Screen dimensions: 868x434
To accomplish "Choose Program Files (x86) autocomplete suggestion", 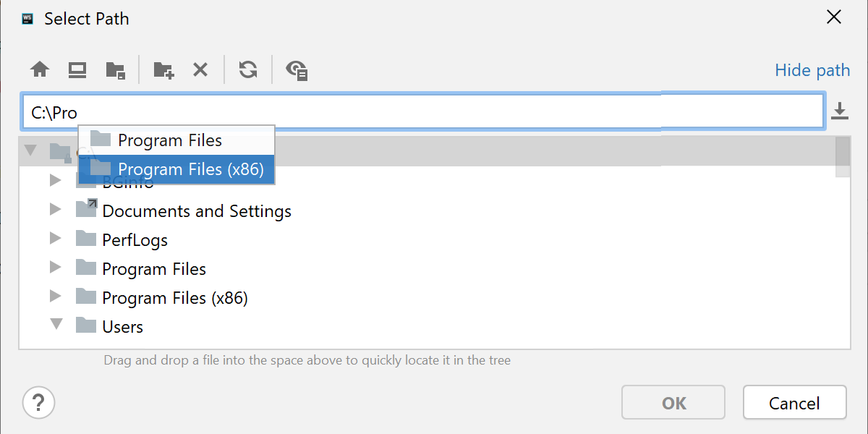I will click(190, 169).
